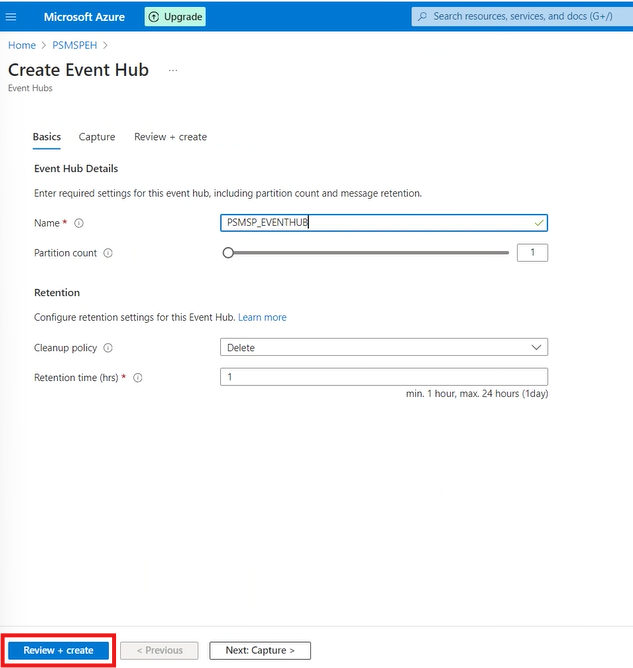Click the blue Review + create button
This screenshot has width=633, height=668.
(x=58, y=650)
